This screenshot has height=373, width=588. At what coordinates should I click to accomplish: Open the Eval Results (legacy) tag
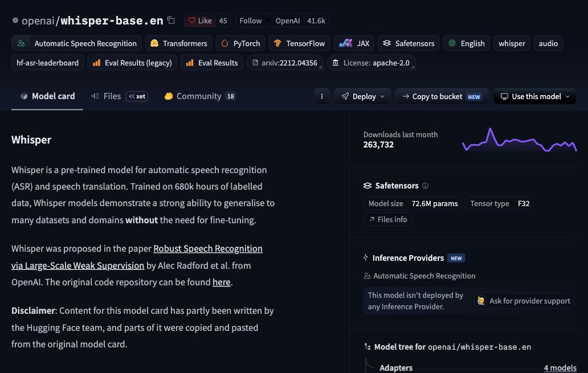(132, 63)
